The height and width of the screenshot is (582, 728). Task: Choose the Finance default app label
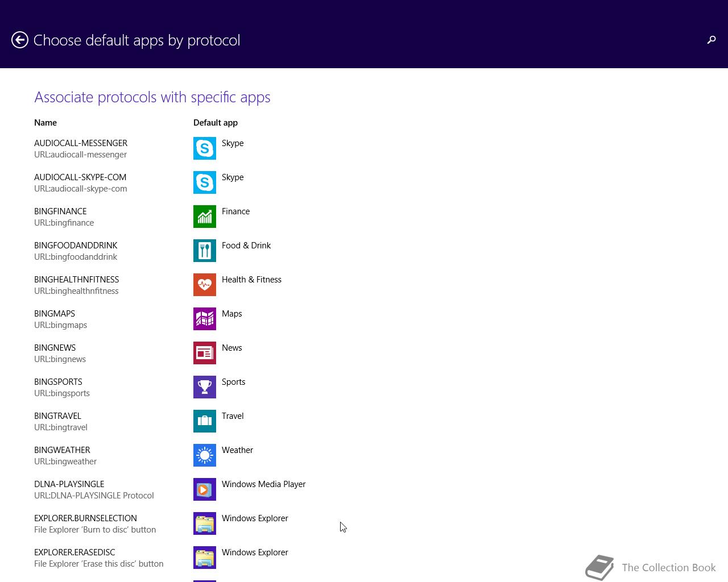(x=235, y=211)
